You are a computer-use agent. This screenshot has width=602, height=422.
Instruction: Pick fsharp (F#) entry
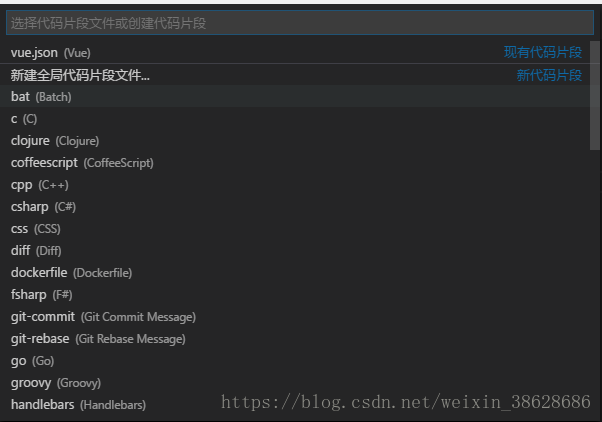42,295
